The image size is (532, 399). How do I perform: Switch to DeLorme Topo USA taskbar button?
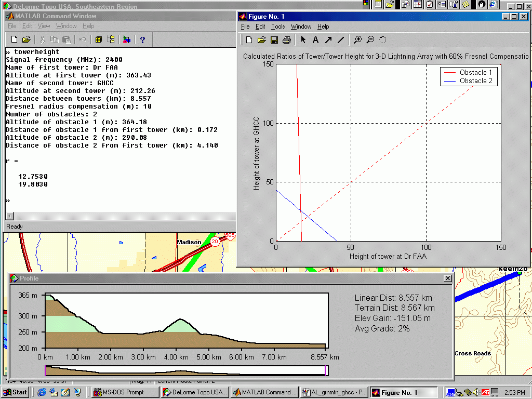[195, 392]
